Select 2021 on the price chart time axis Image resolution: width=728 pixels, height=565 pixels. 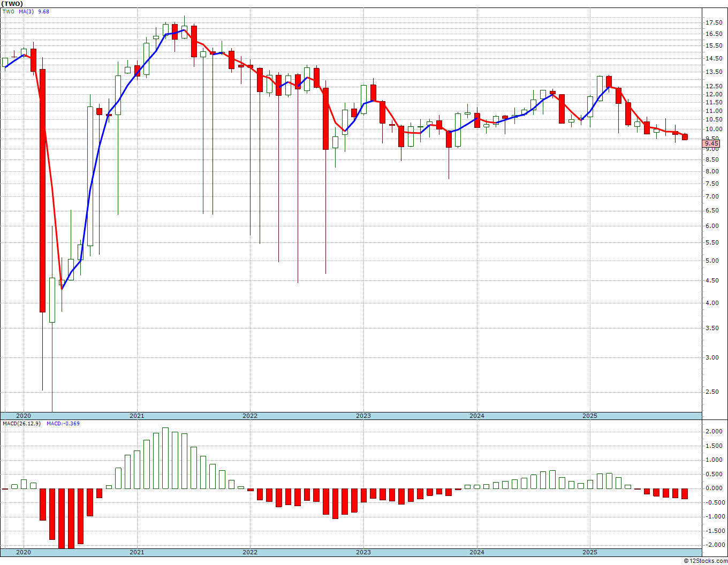(x=136, y=416)
